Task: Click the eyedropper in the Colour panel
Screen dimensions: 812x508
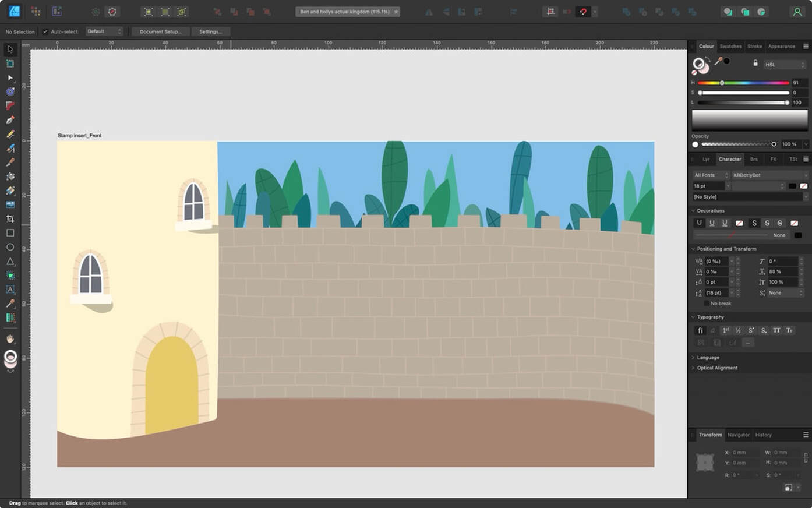Action: point(719,61)
